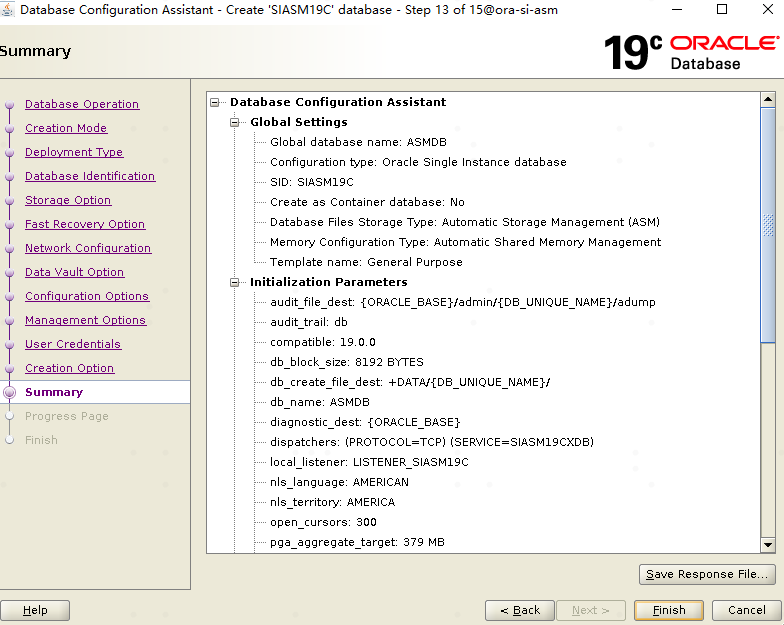The height and width of the screenshot is (625, 784).
Task: Click the Oracle 19c Database logo
Action: (692, 52)
